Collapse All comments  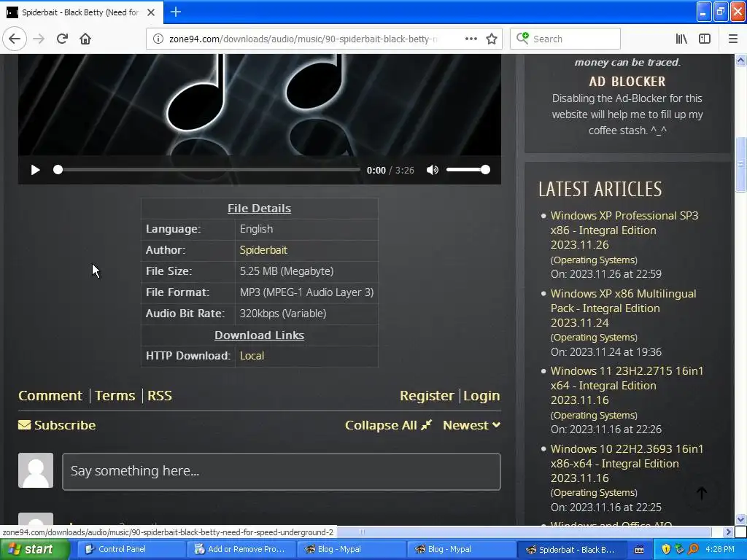[x=388, y=425]
